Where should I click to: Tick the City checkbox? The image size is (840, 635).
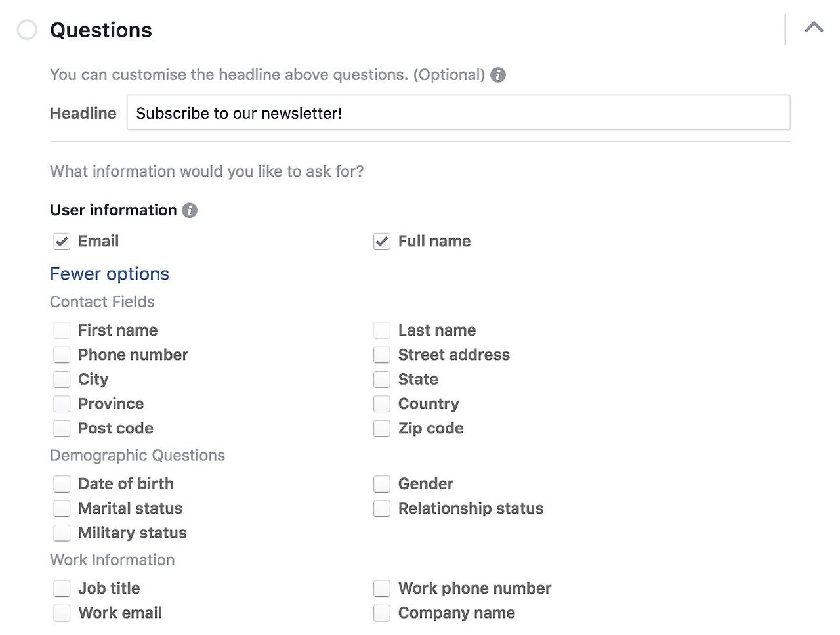click(62, 380)
